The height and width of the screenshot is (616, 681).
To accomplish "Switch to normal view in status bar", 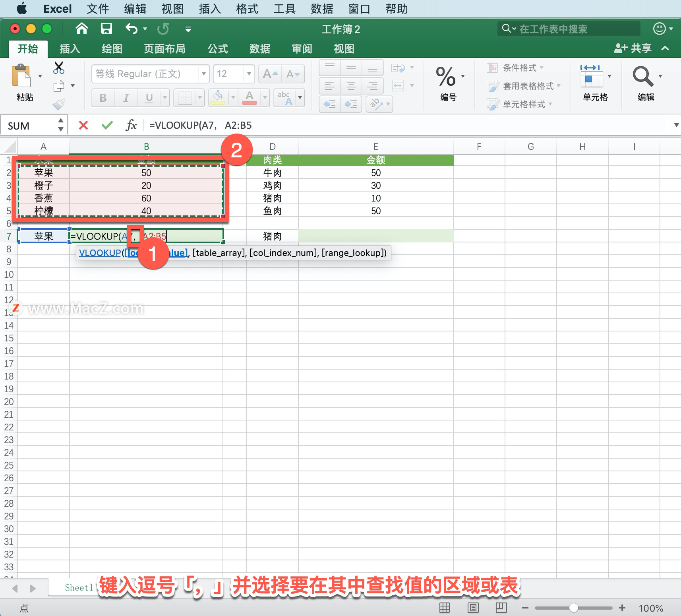I will click(x=445, y=608).
